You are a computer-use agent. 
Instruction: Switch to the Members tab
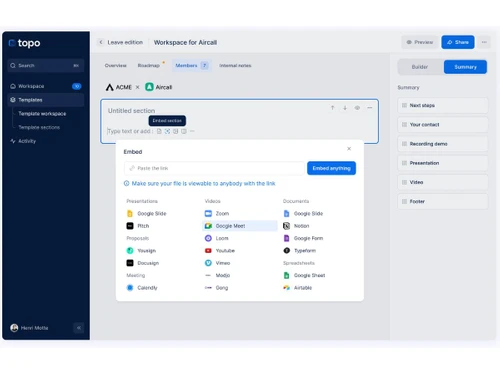[191, 66]
